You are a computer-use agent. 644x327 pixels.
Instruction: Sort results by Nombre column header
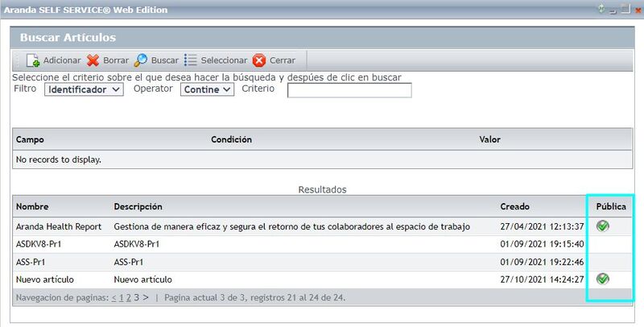[32, 206]
